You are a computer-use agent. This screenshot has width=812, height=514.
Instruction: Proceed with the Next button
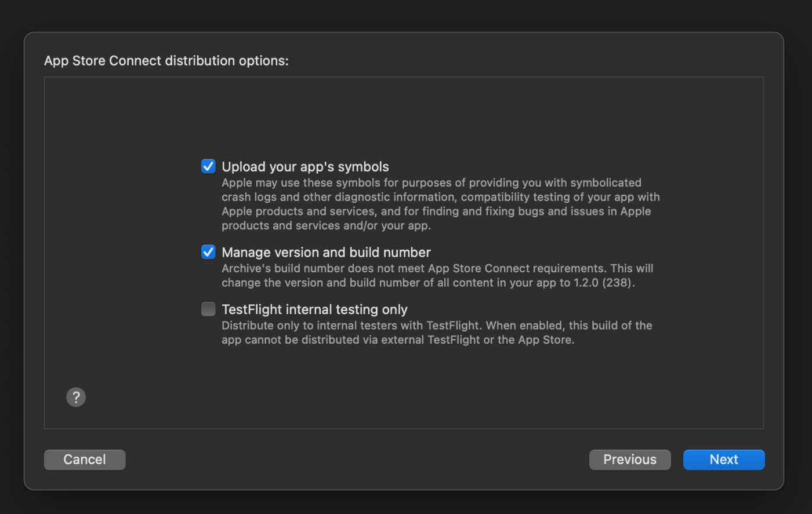point(724,460)
